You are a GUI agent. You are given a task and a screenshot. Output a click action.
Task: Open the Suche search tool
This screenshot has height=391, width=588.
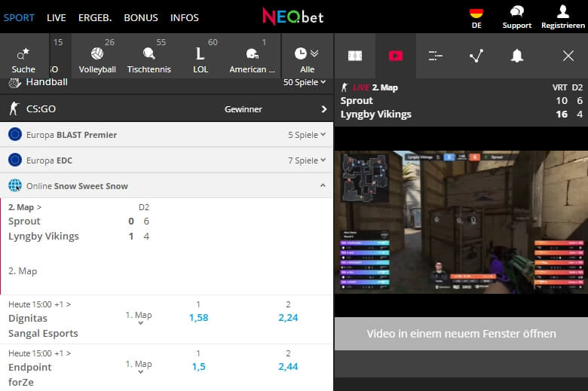click(x=23, y=60)
